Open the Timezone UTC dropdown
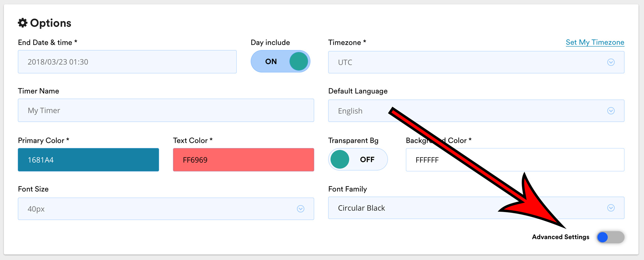Viewport: 644px width, 260px height. pos(467,62)
